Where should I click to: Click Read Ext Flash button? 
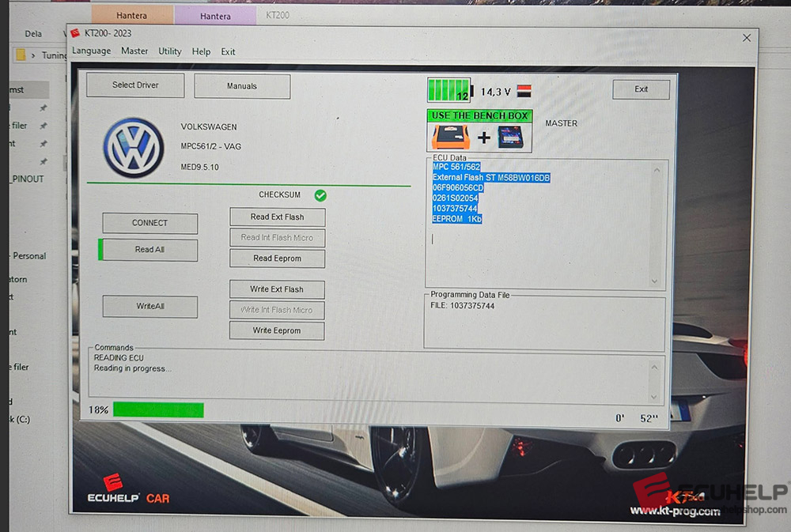click(x=277, y=217)
